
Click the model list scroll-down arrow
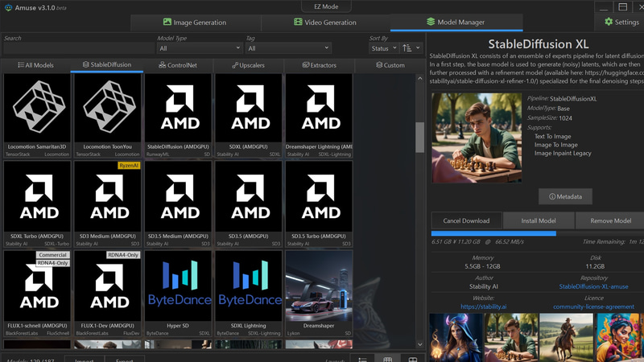(x=419, y=344)
